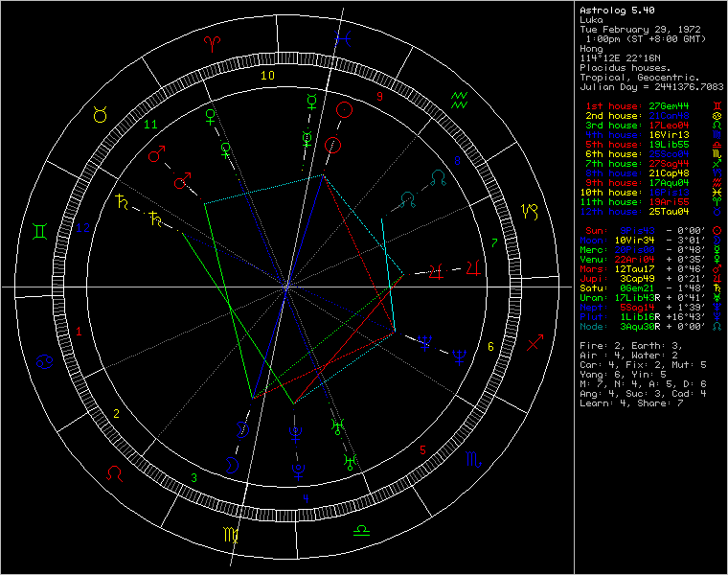Select the outermost green Venus glyph in the chart
728x575 pixels.
[x=211, y=117]
